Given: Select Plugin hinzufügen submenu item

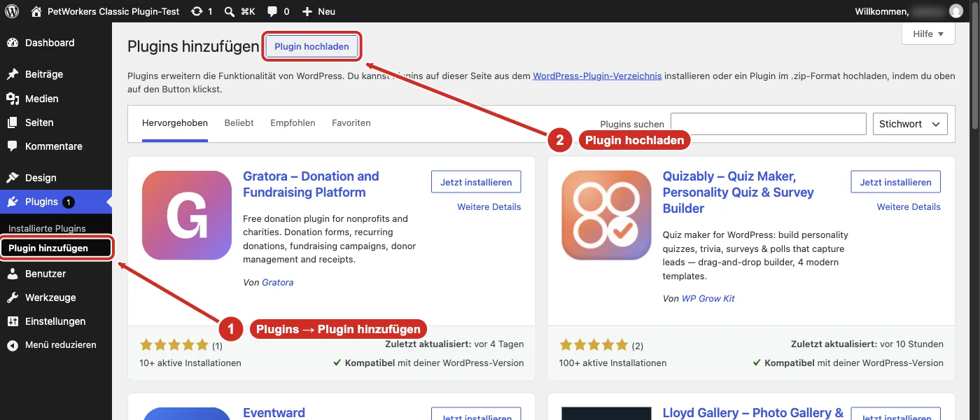Looking at the screenshot, I should 48,248.
